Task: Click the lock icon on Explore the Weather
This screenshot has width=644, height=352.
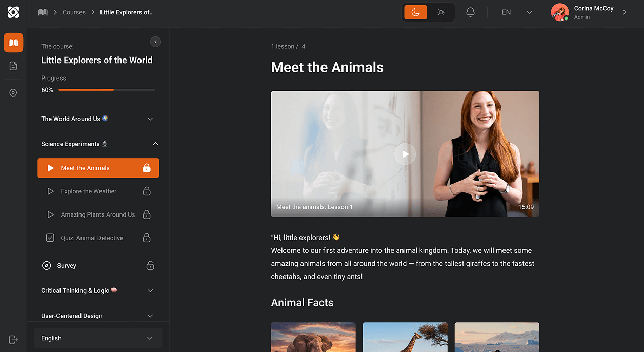Action: (147, 191)
